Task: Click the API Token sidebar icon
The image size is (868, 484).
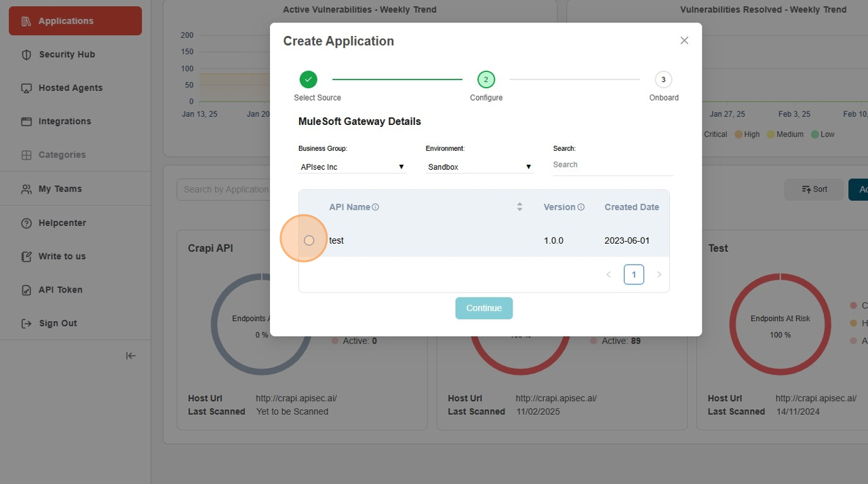Action: point(26,290)
